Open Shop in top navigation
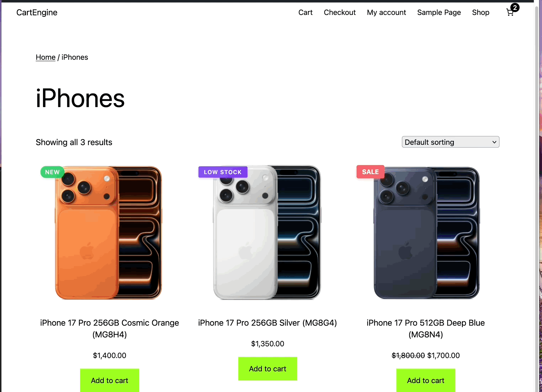This screenshot has height=392, width=542. pyautogui.click(x=480, y=12)
